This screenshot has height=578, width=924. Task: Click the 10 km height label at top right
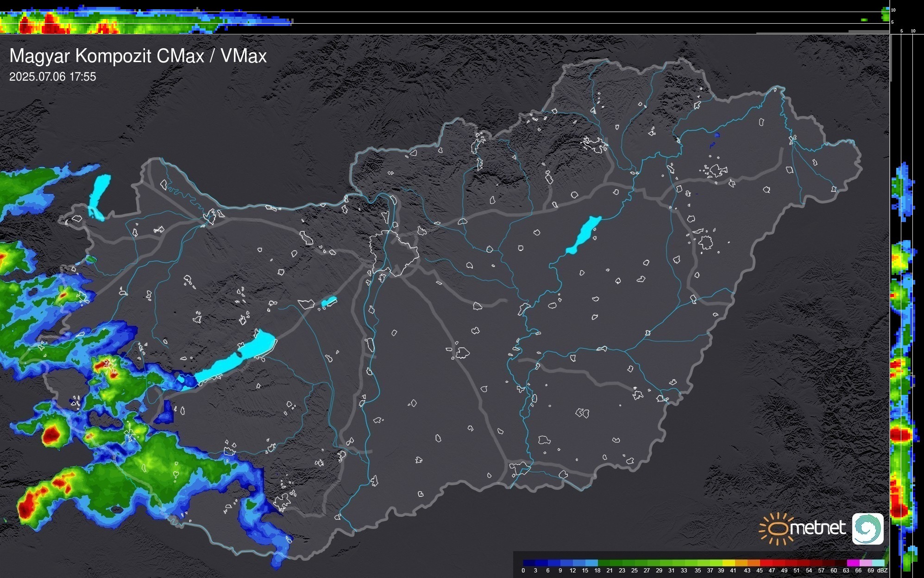pos(893,10)
